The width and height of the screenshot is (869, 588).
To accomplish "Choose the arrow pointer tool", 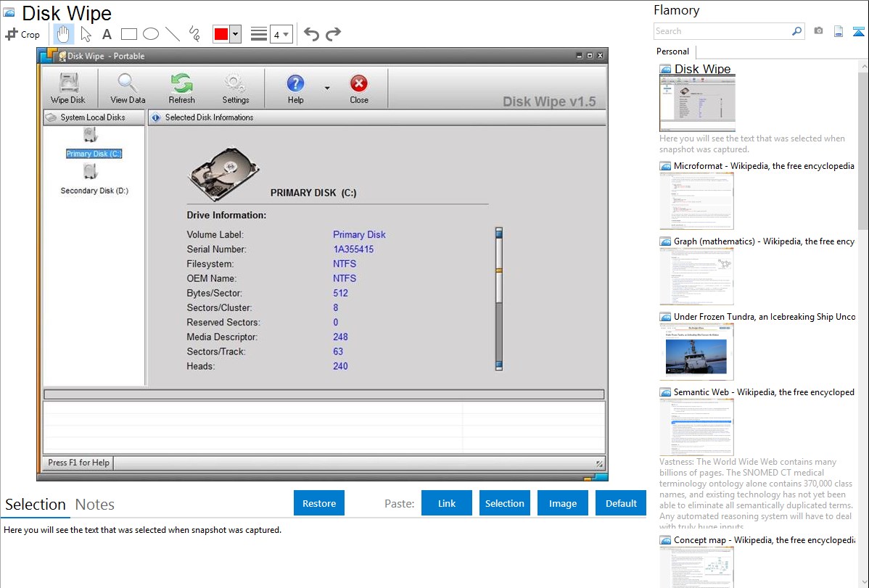I will pyautogui.click(x=86, y=34).
